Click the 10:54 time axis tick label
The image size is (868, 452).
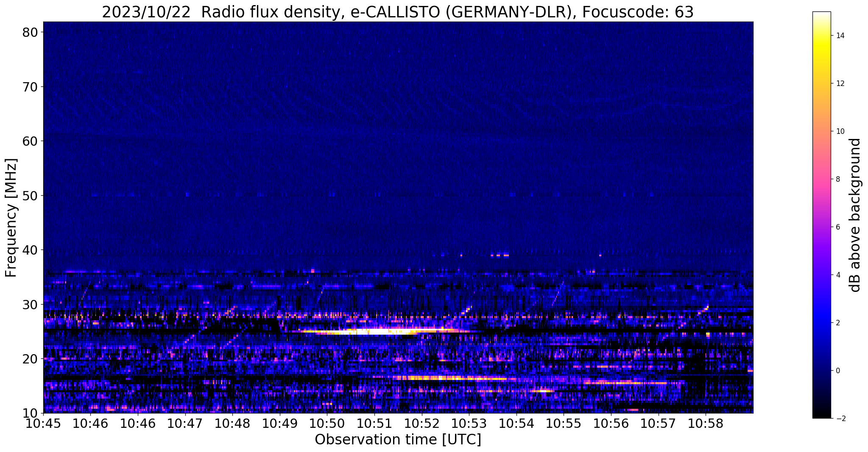tap(516, 424)
